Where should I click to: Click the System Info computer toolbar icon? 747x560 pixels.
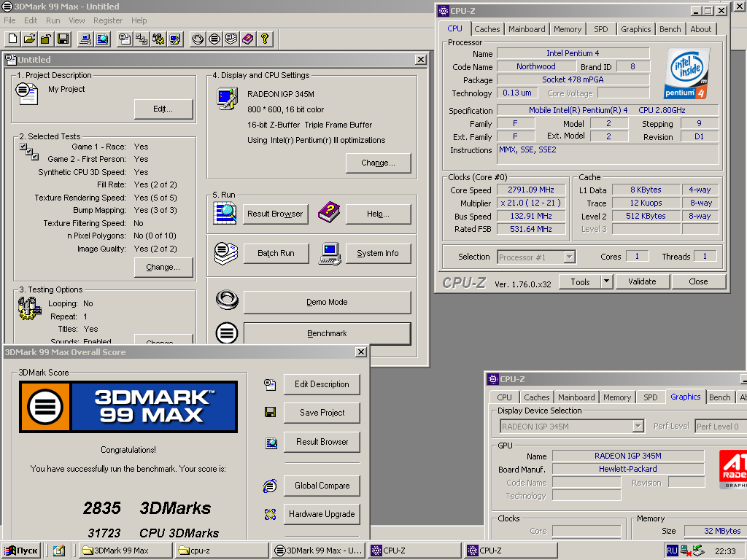point(86,39)
